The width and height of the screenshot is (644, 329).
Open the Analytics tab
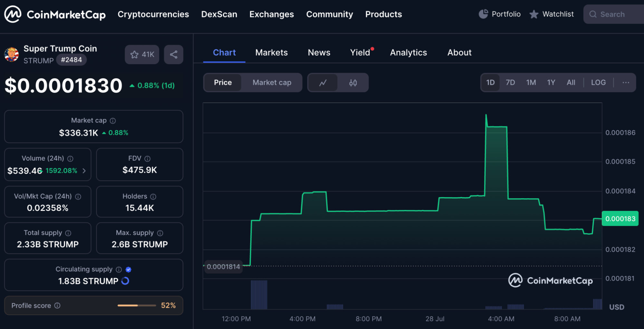coord(409,52)
